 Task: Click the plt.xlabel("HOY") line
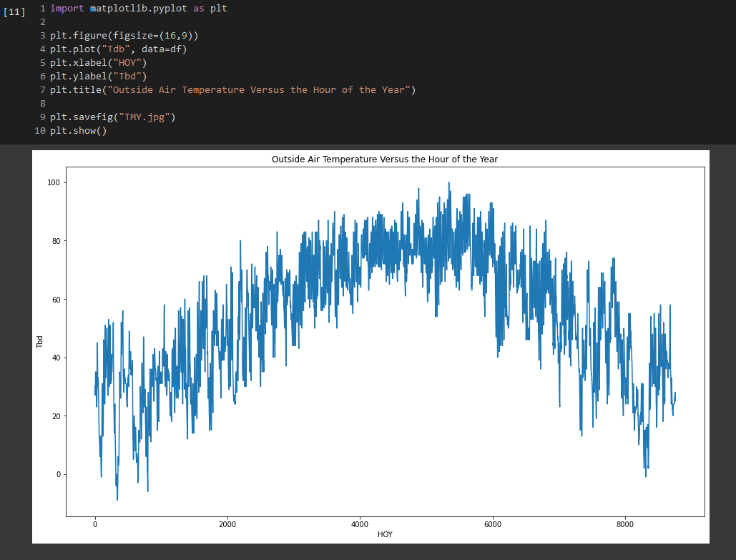coord(98,62)
